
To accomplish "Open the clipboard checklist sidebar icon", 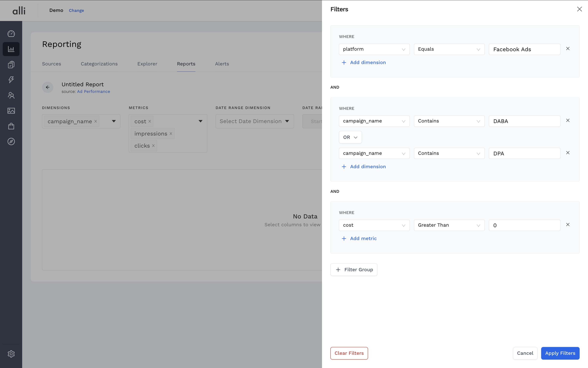I will click(x=11, y=64).
